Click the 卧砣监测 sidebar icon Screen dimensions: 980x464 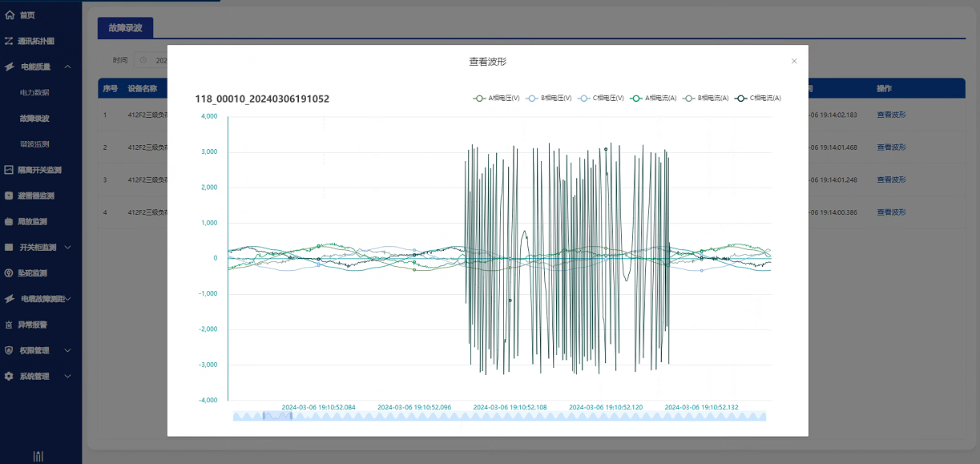point(10,273)
